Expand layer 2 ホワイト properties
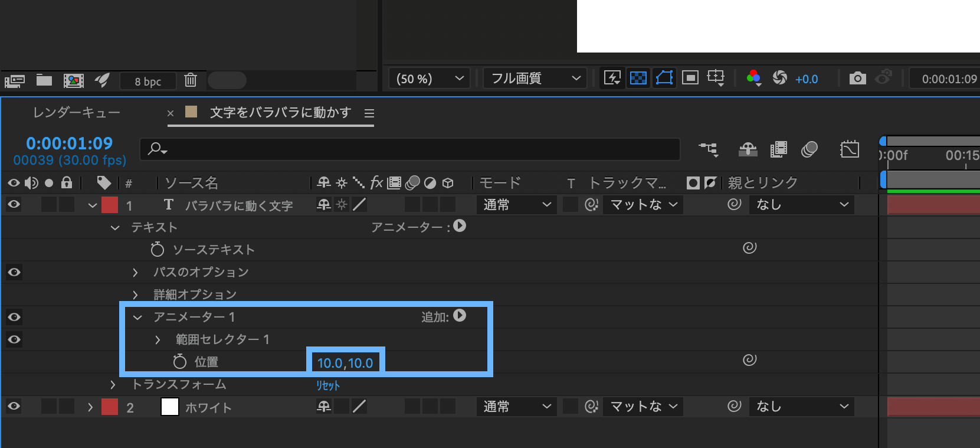The image size is (980, 448). (90, 407)
